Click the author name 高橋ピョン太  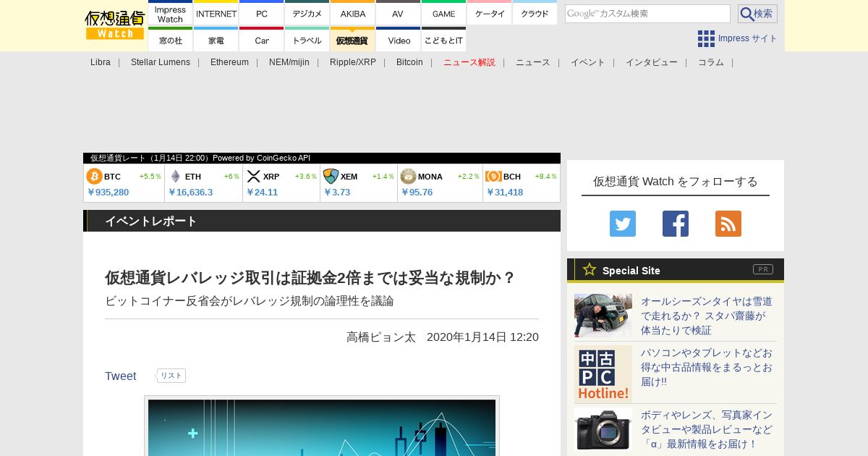click(x=381, y=337)
